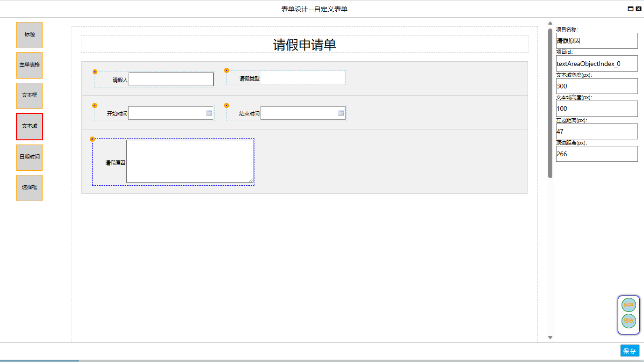Click the 请假类型 label

pos(249,79)
